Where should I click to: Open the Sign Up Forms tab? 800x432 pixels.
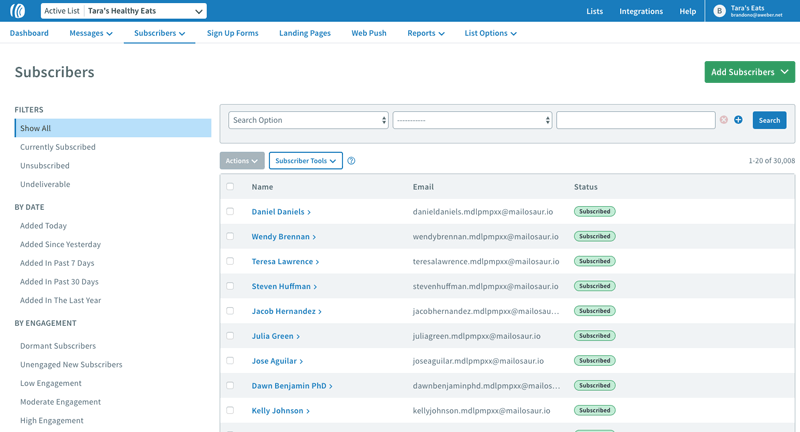(232, 33)
